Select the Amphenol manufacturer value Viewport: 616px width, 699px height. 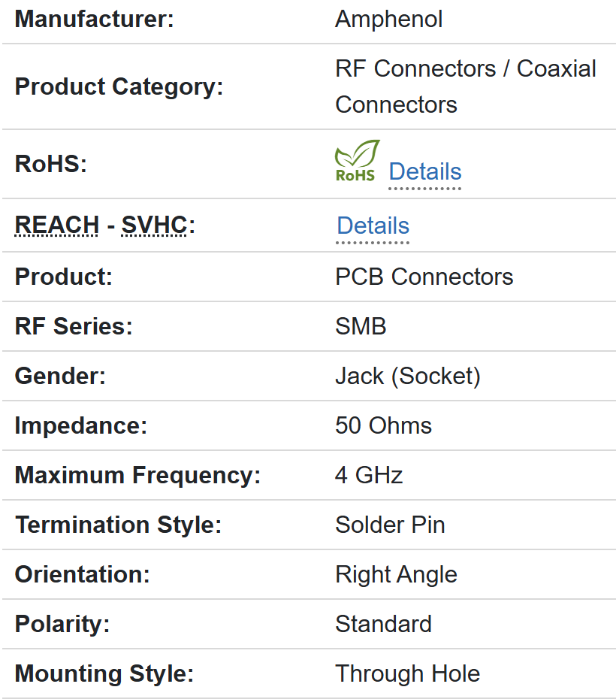click(x=388, y=19)
